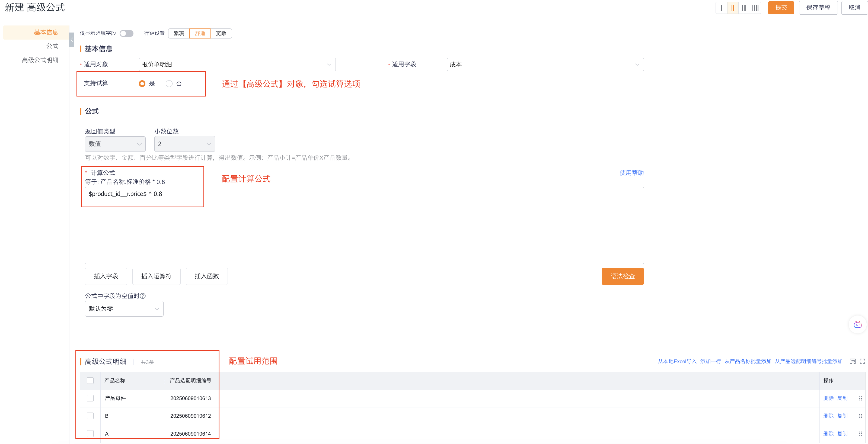This screenshot has height=444, width=868.
Task: Grab drag handle for row A
Action: coord(860,434)
